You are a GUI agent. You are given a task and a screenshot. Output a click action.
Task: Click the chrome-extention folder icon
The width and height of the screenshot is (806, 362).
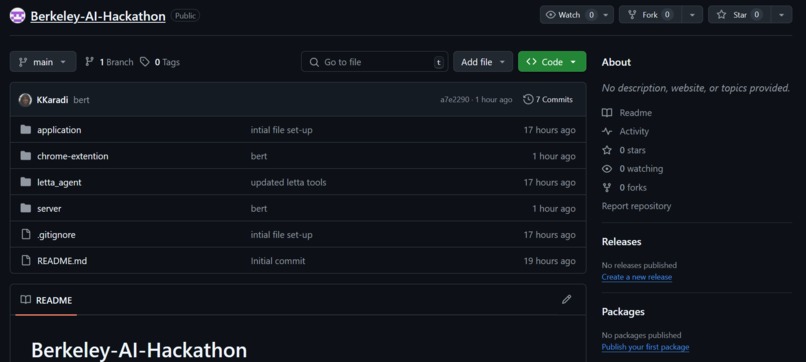tap(26, 156)
